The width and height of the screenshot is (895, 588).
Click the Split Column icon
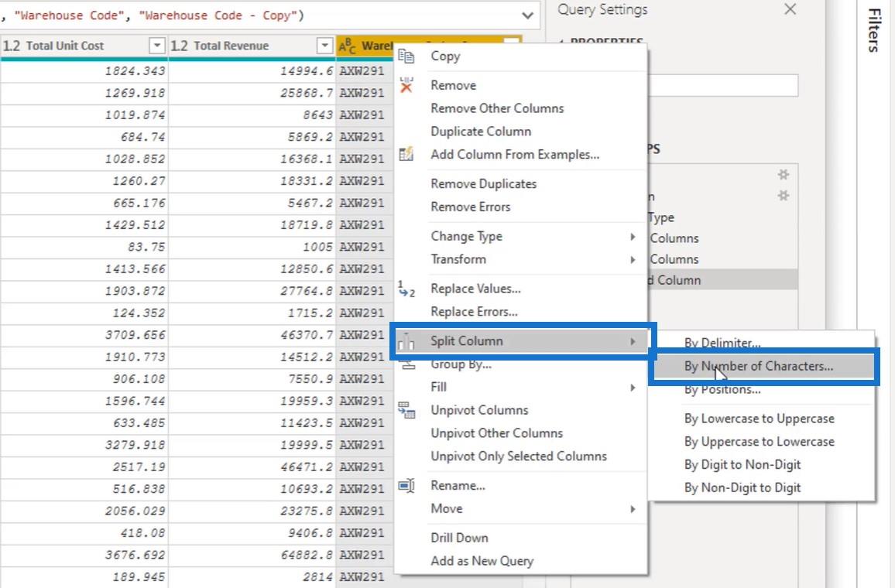click(406, 341)
